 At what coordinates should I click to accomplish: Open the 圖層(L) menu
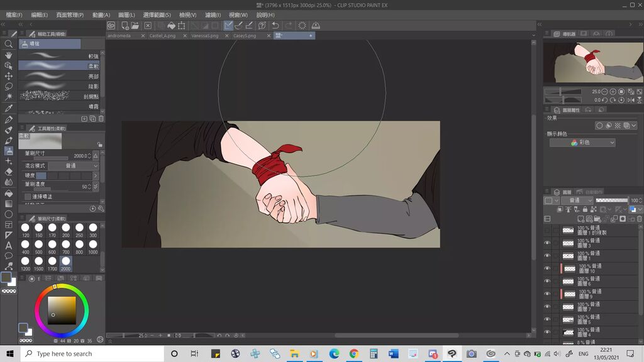tap(126, 15)
